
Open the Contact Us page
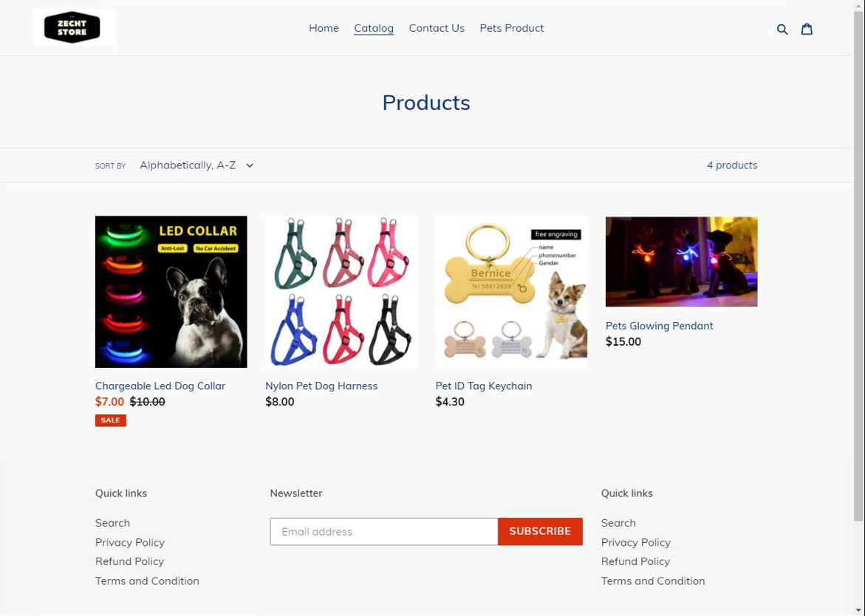[x=437, y=28]
